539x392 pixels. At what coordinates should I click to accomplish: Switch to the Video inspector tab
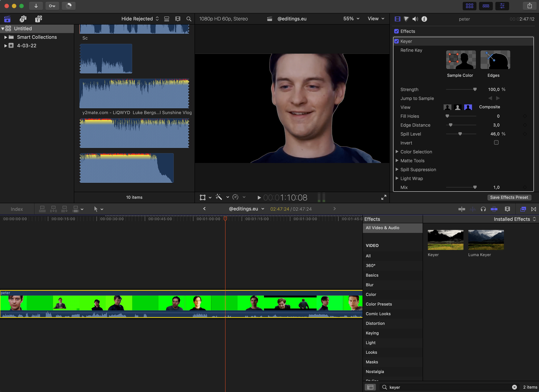pos(398,19)
